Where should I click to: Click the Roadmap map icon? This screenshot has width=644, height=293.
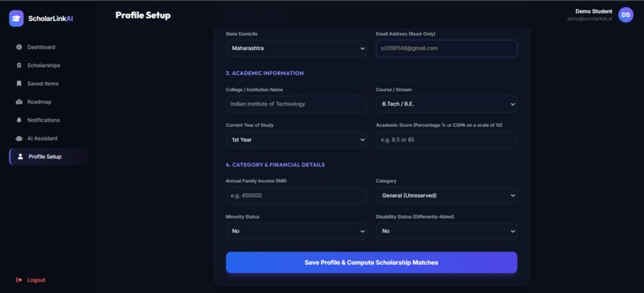point(19,101)
